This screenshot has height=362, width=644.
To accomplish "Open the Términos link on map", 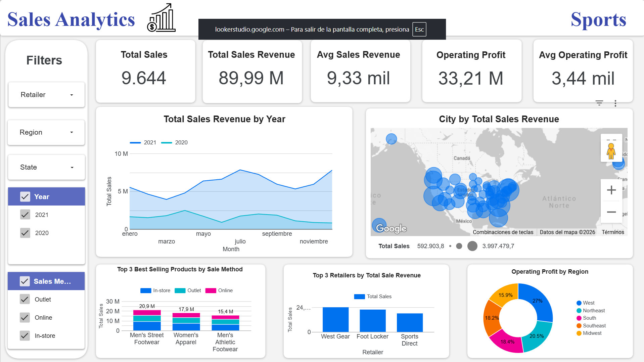I will click(x=612, y=232).
